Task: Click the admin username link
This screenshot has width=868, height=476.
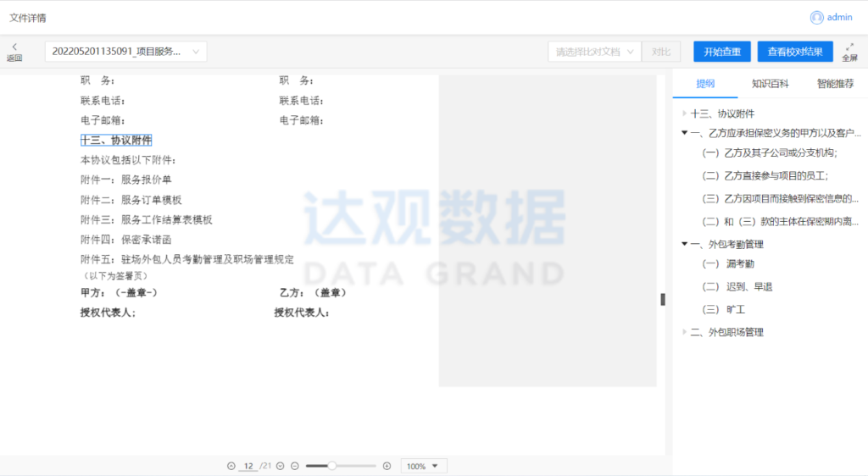Action: (840, 17)
